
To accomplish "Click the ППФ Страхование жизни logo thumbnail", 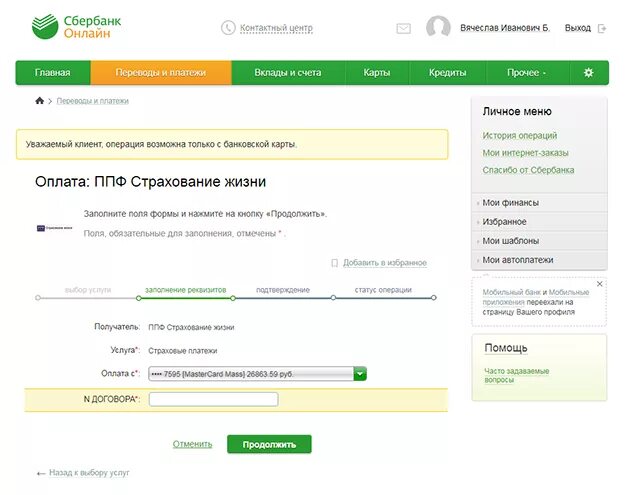I will [x=55, y=228].
